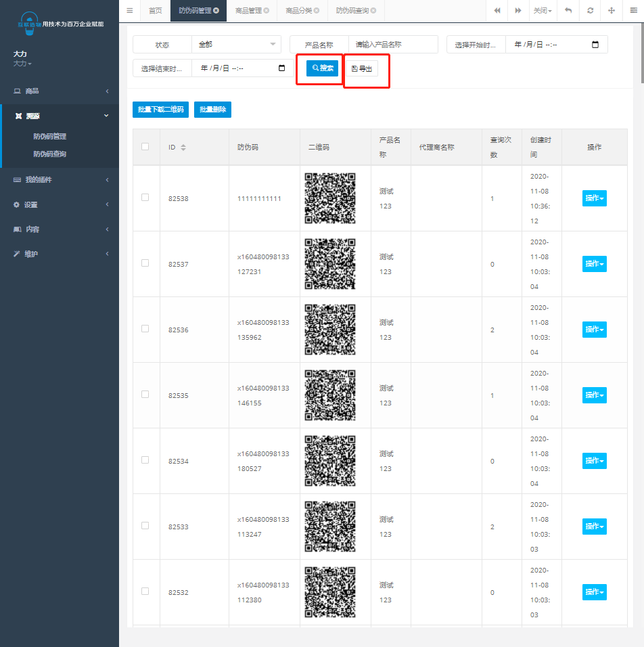Tick the checkbox for row 82536
This screenshot has height=647, width=644.
pos(145,328)
